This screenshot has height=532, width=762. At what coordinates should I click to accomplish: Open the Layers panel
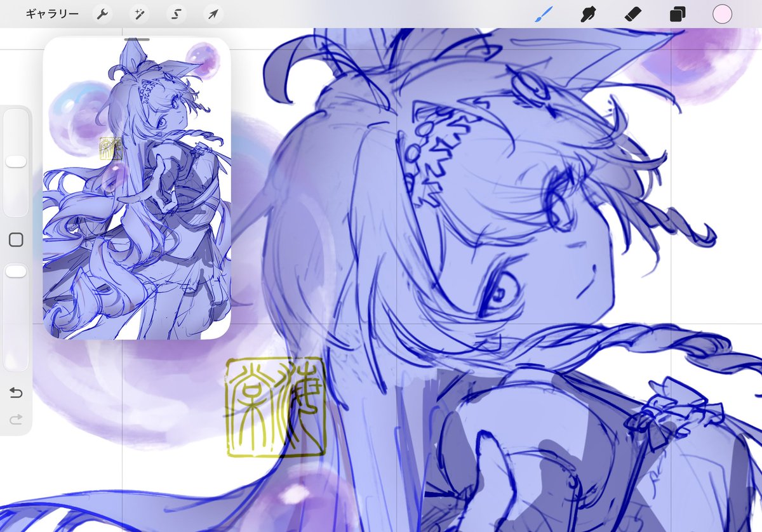point(678,14)
